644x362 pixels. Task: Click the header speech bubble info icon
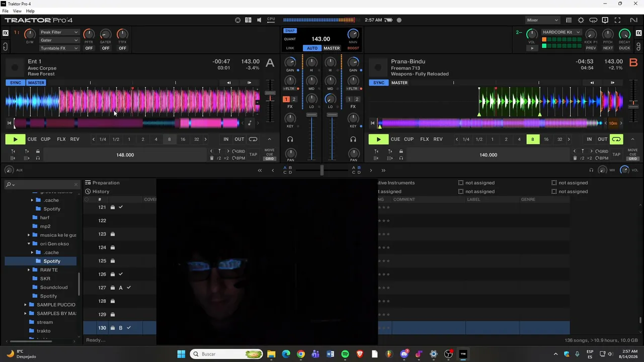[605, 20]
